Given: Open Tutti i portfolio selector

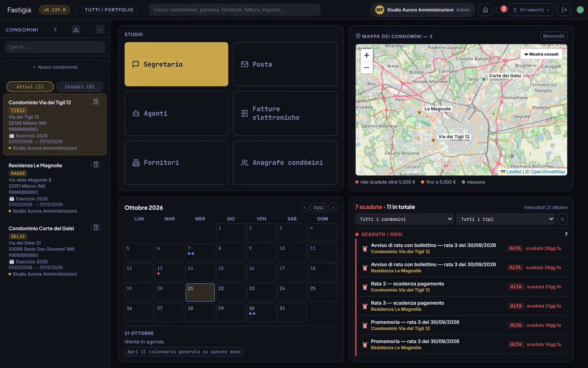Looking at the screenshot, I should tap(109, 10).
